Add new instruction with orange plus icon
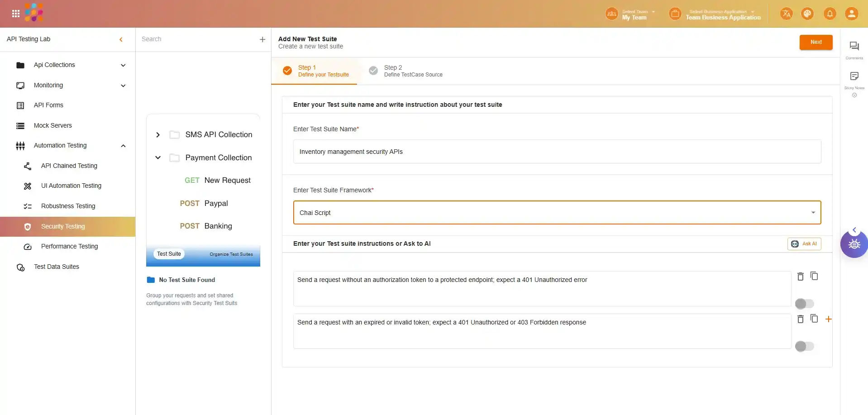This screenshot has width=868, height=415. tap(828, 319)
